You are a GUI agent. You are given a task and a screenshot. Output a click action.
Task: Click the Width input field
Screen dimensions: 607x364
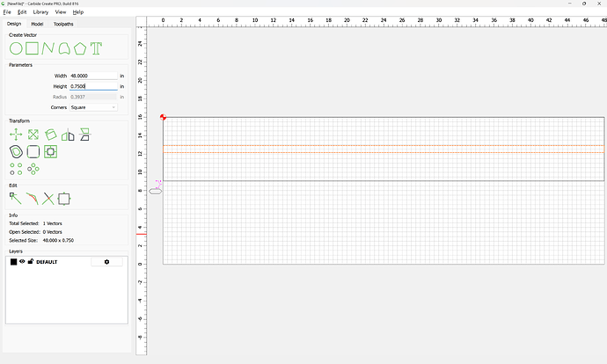tap(93, 76)
